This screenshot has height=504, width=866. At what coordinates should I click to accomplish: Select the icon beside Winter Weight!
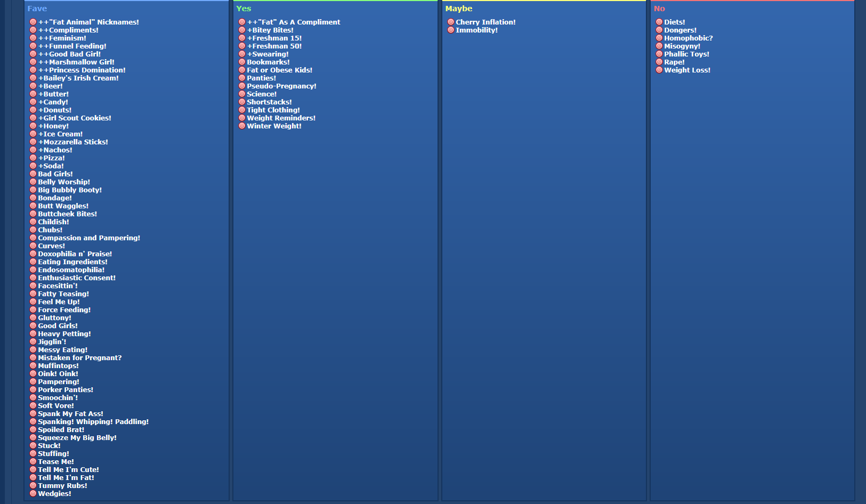pos(242,126)
